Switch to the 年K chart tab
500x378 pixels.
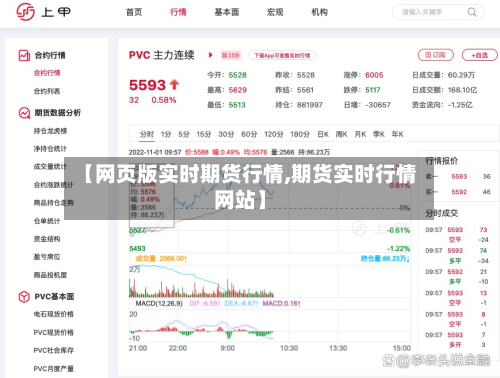coord(397,134)
